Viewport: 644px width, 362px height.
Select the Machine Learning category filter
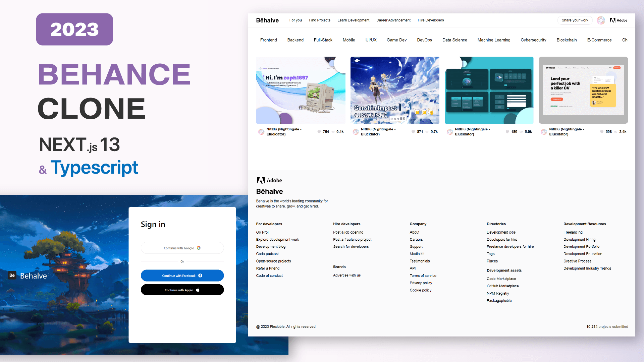tap(494, 40)
